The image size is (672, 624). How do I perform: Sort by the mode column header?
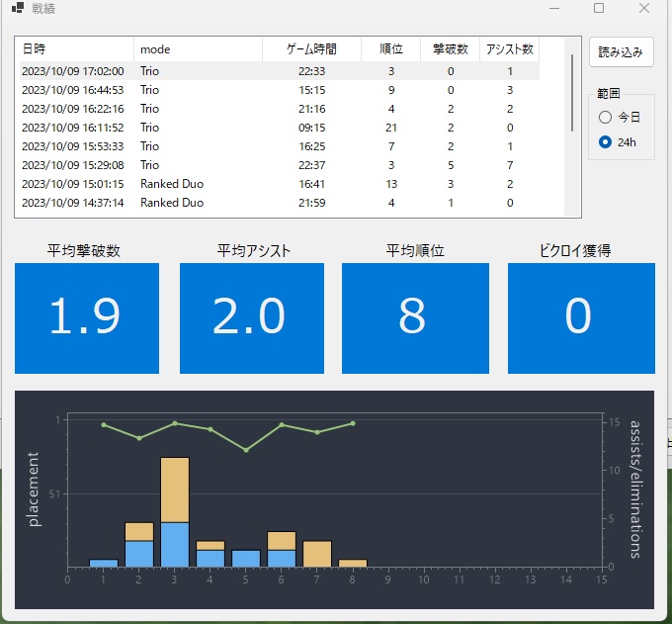(198, 49)
